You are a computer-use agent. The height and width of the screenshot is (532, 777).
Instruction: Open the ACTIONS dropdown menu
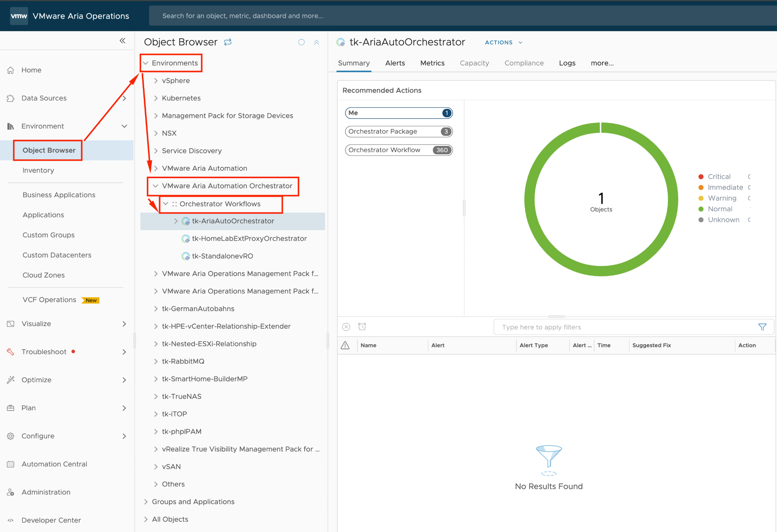point(503,42)
